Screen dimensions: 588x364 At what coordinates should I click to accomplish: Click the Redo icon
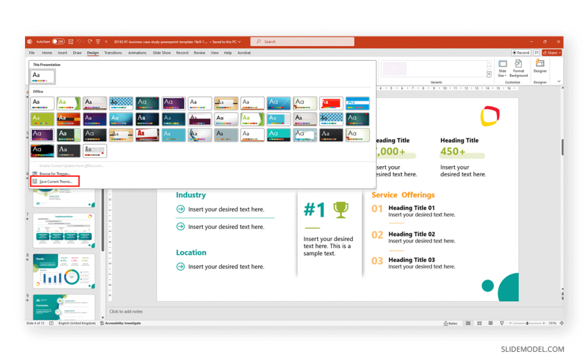pyautogui.click(x=90, y=42)
